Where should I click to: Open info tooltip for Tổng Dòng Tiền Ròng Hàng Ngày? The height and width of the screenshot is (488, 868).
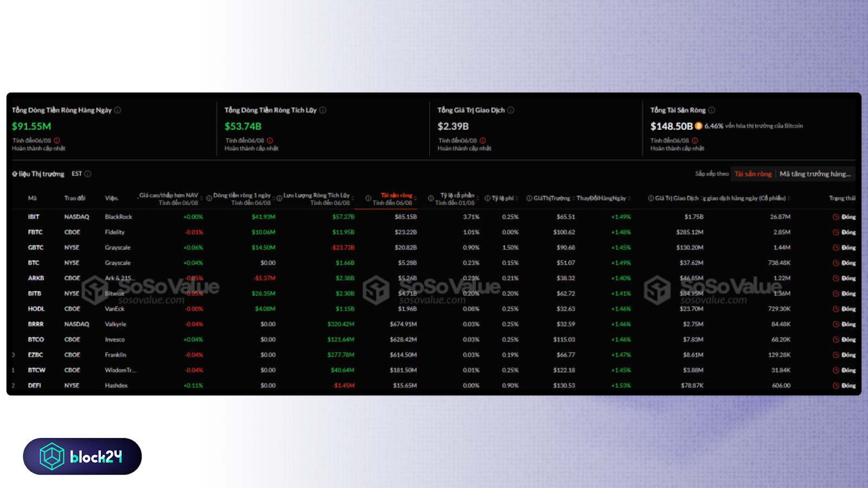tap(117, 111)
